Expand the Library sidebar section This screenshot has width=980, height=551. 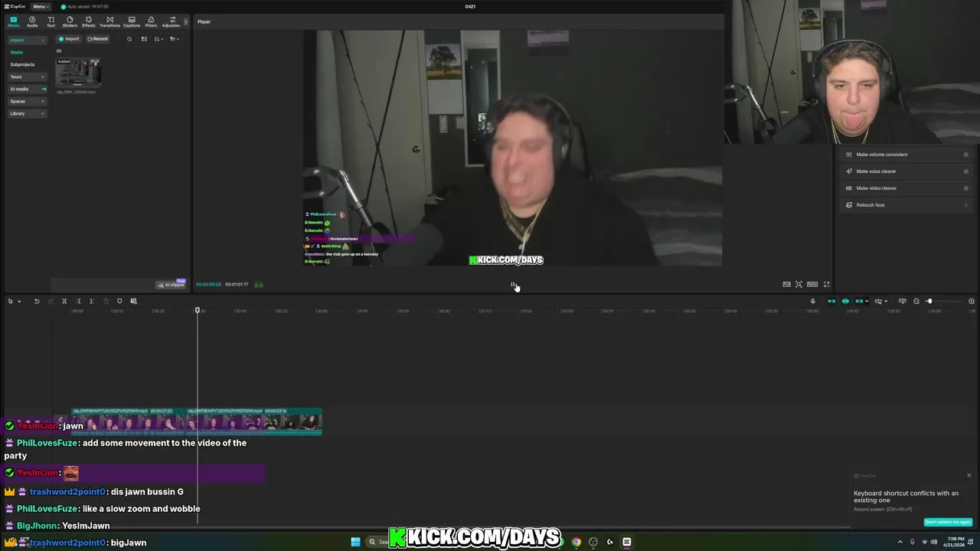click(27, 113)
